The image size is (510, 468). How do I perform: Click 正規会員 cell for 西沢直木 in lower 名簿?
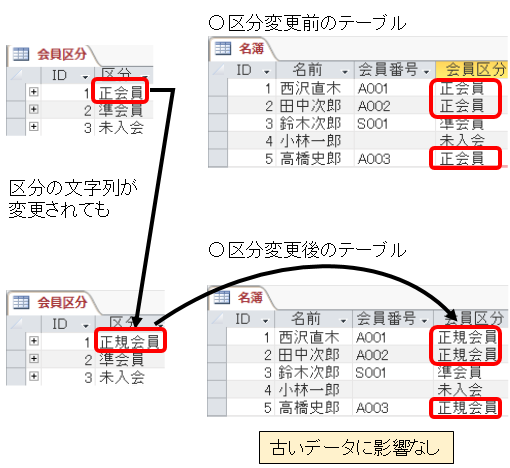[467, 337]
